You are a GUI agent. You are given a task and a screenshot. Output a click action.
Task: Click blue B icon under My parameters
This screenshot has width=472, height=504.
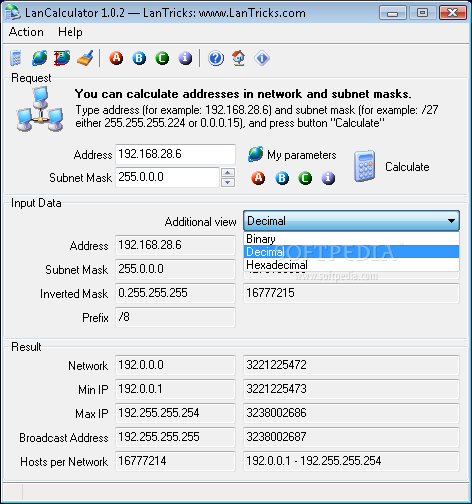[x=282, y=178]
